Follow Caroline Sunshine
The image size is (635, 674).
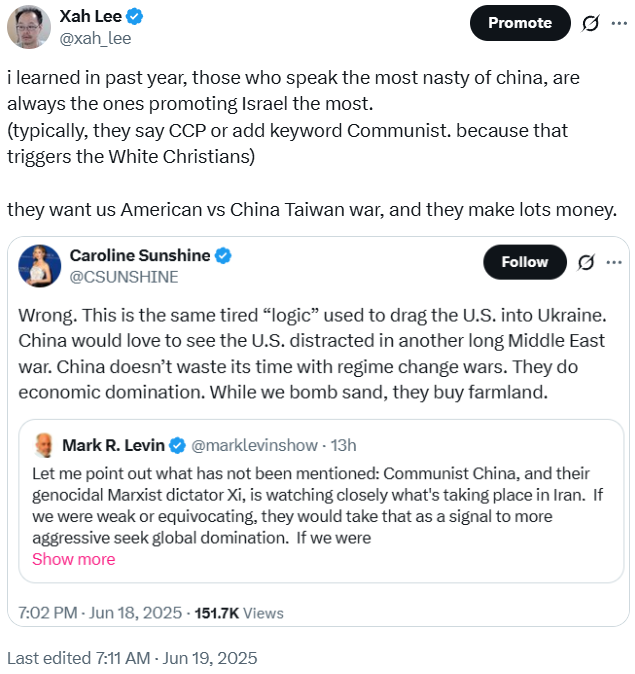(524, 262)
